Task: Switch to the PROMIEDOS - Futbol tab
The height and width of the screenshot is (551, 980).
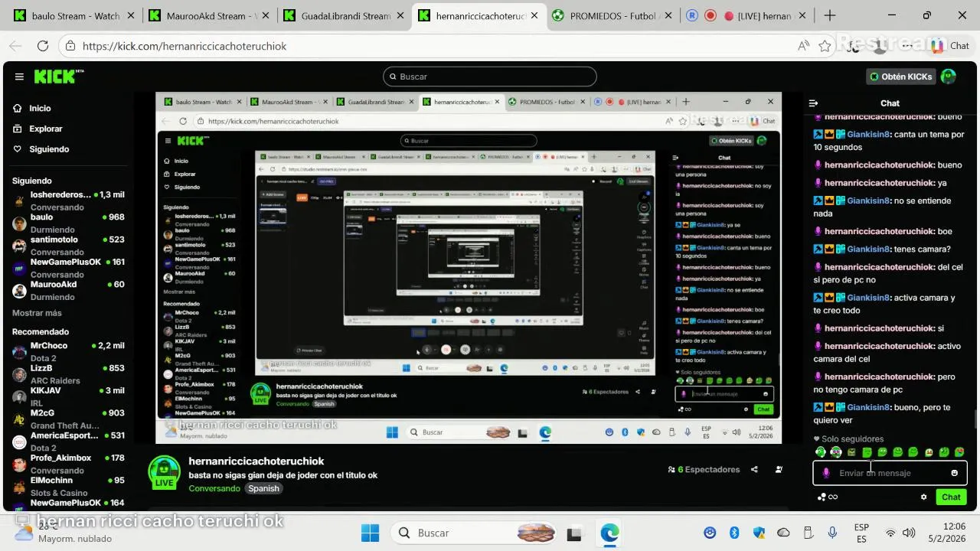Action: tap(613, 15)
